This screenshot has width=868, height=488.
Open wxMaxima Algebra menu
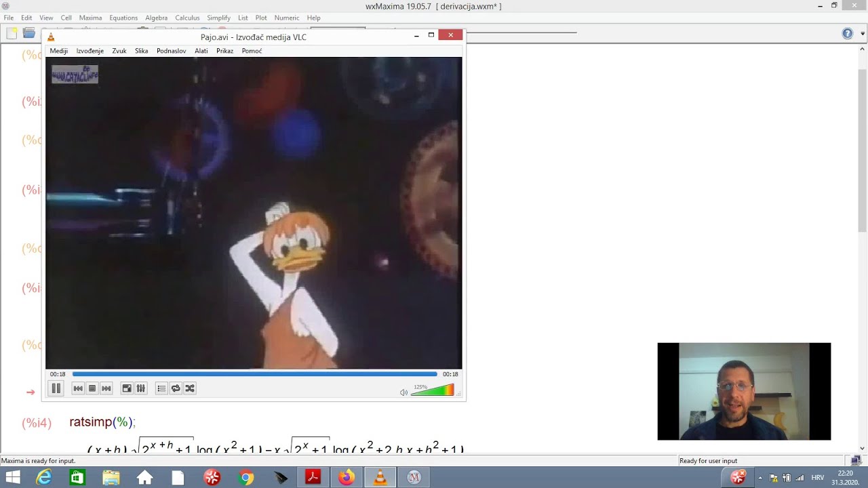(157, 18)
